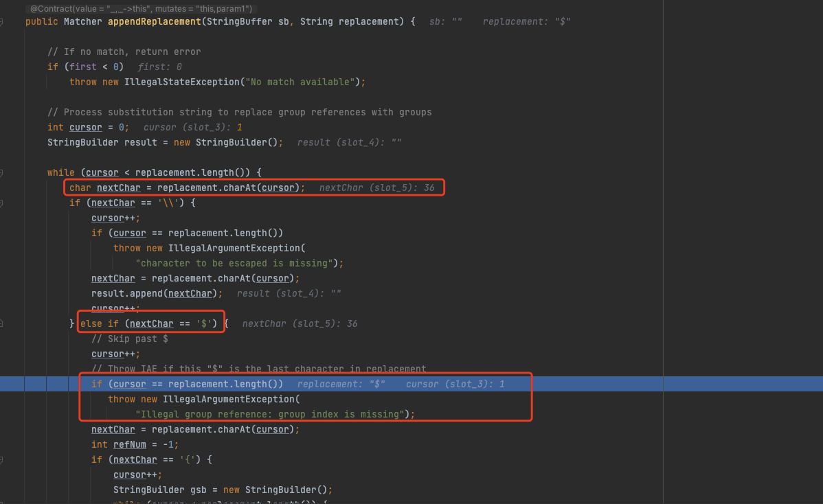Click 'throw new IllegalArgumentException(' above Illegal group reference

203,399
